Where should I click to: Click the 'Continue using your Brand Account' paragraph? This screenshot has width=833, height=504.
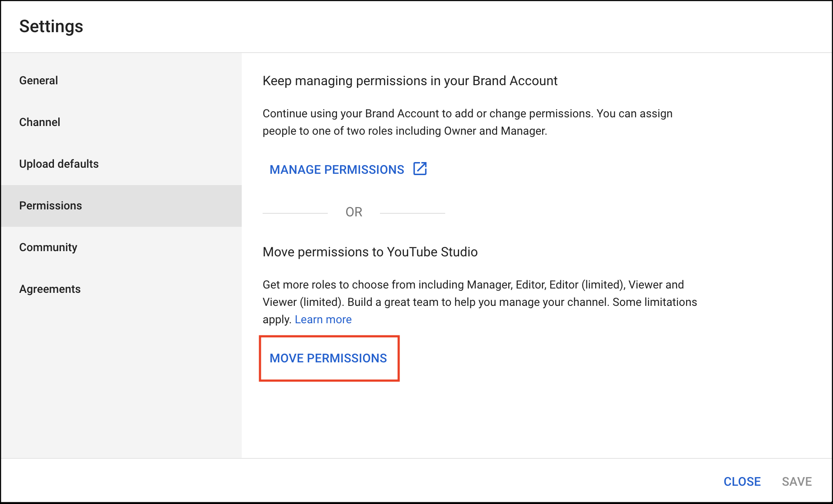(467, 122)
